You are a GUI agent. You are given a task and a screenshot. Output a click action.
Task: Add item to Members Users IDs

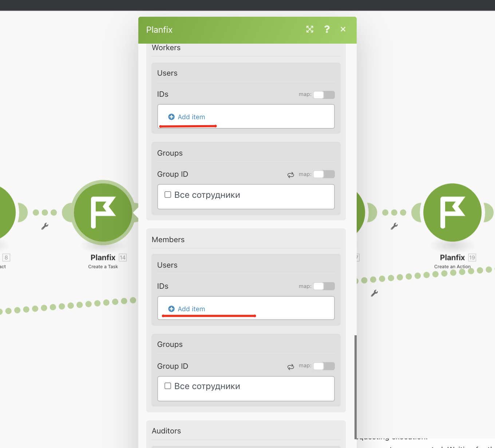pyautogui.click(x=187, y=309)
